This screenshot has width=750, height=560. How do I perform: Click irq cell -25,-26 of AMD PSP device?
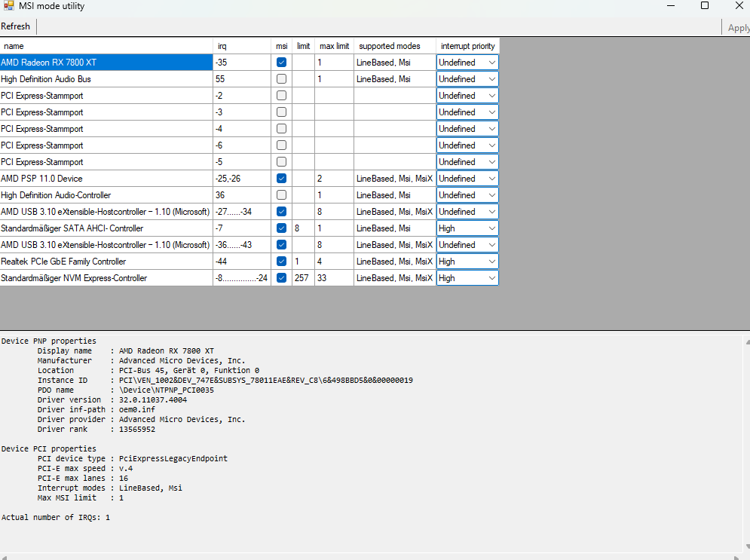[x=242, y=179]
